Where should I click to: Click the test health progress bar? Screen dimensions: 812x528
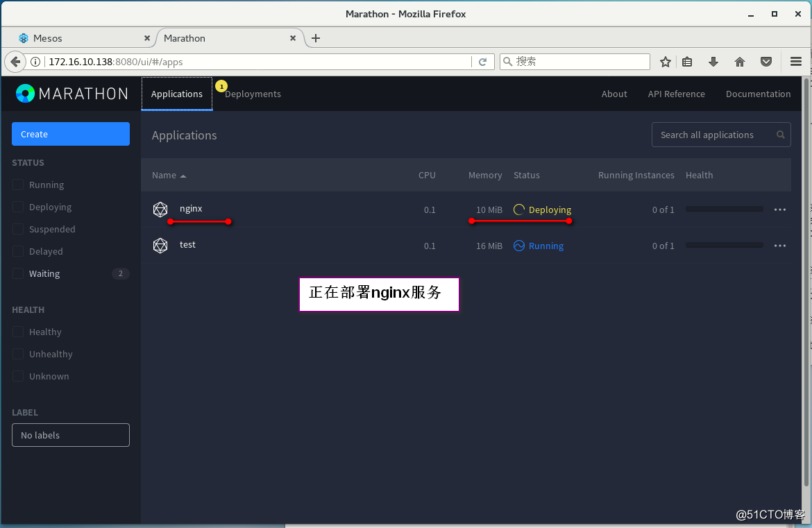coord(724,245)
